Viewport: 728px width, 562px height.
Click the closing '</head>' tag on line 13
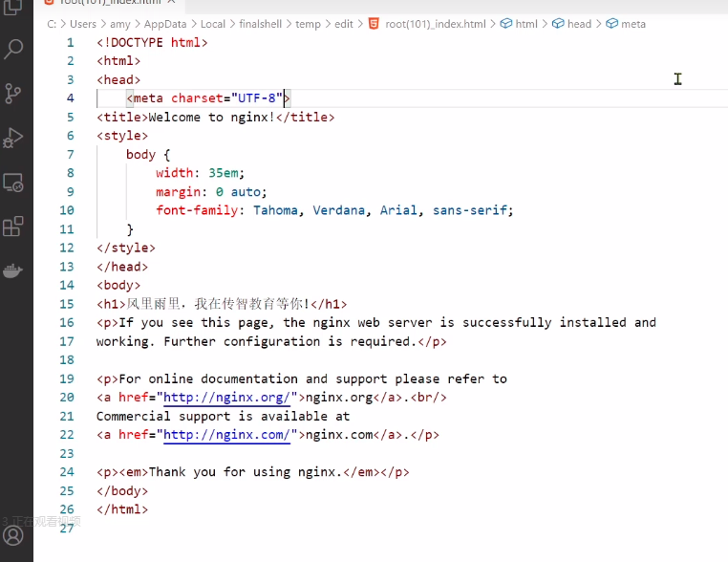(x=122, y=267)
